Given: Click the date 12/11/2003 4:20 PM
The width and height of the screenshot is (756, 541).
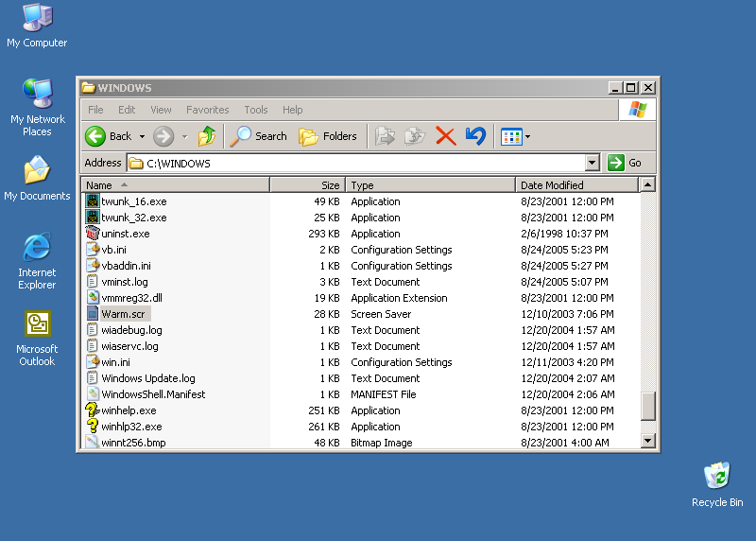Looking at the screenshot, I should tap(567, 362).
